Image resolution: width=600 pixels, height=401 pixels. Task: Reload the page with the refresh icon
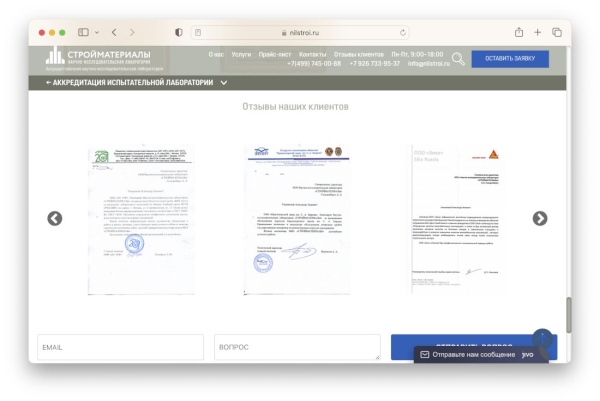point(403,33)
